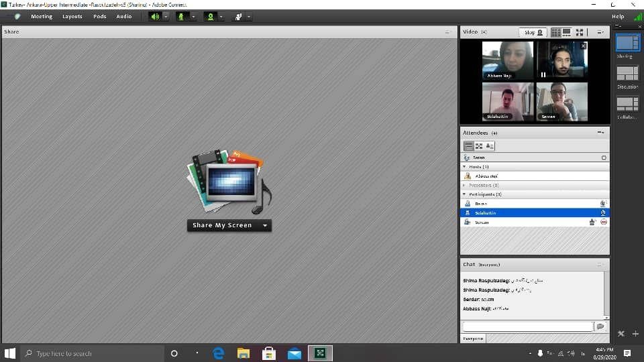644x362 pixels.
Task: Open the Share My Screen dropdown arrow
Action: pos(265,226)
